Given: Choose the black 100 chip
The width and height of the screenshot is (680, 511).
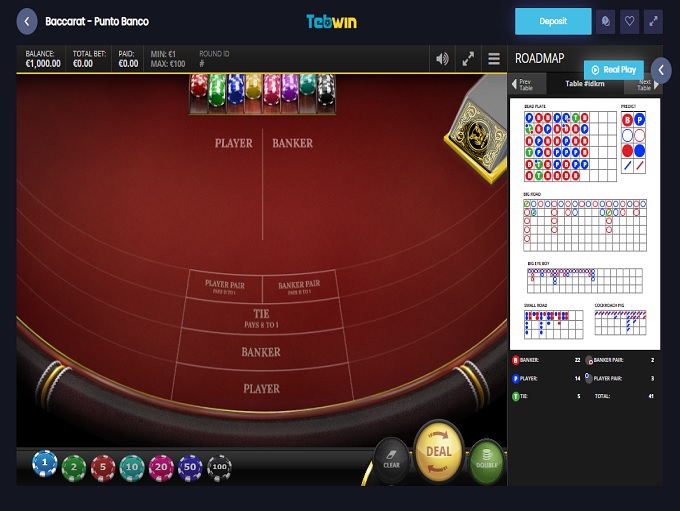Looking at the screenshot, I should click(x=219, y=467).
